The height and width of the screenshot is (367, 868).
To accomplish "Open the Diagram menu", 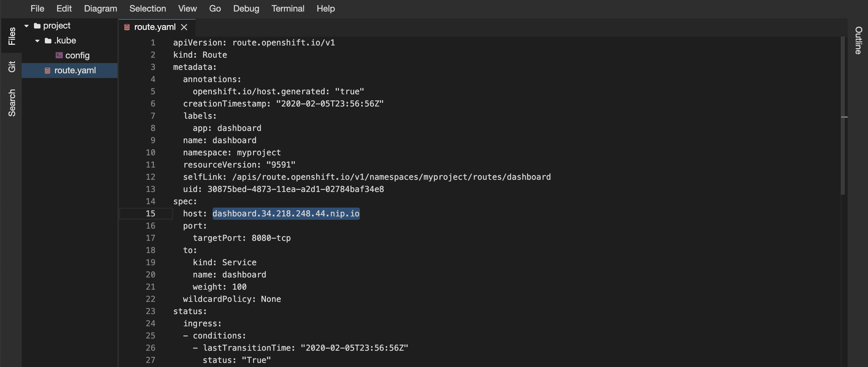I will point(101,8).
